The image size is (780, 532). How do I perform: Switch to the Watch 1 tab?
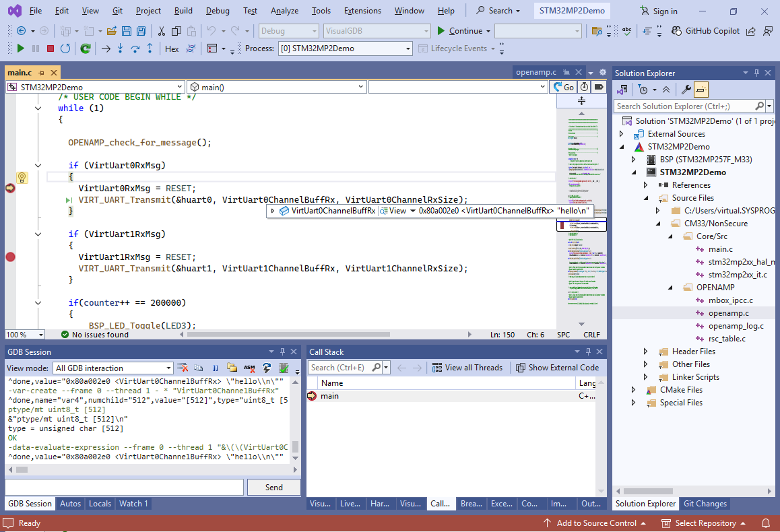[x=133, y=504]
